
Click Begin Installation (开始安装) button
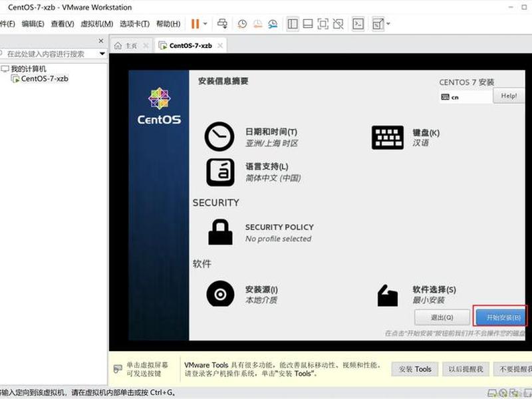point(501,318)
